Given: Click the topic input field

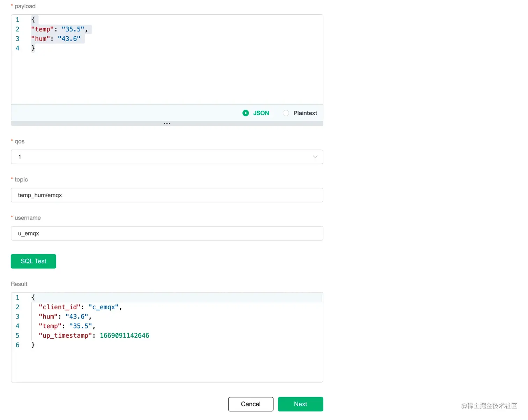Looking at the screenshot, I should pos(167,195).
